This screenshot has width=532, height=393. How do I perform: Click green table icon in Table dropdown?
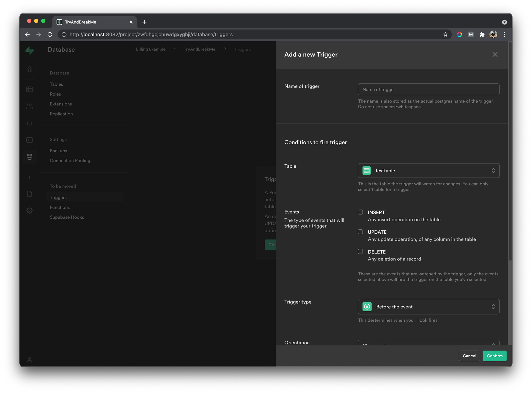pyautogui.click(x=367, y=171)
